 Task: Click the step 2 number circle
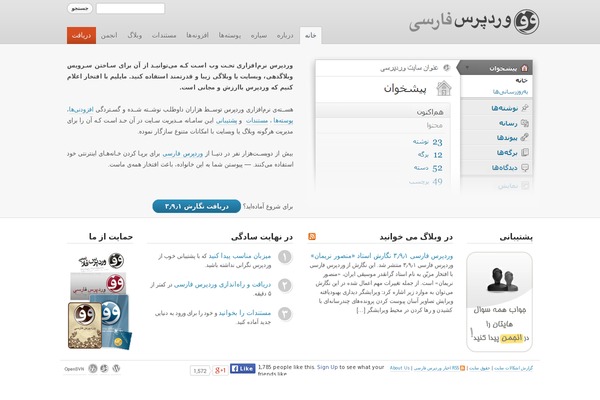coord(285,285)
